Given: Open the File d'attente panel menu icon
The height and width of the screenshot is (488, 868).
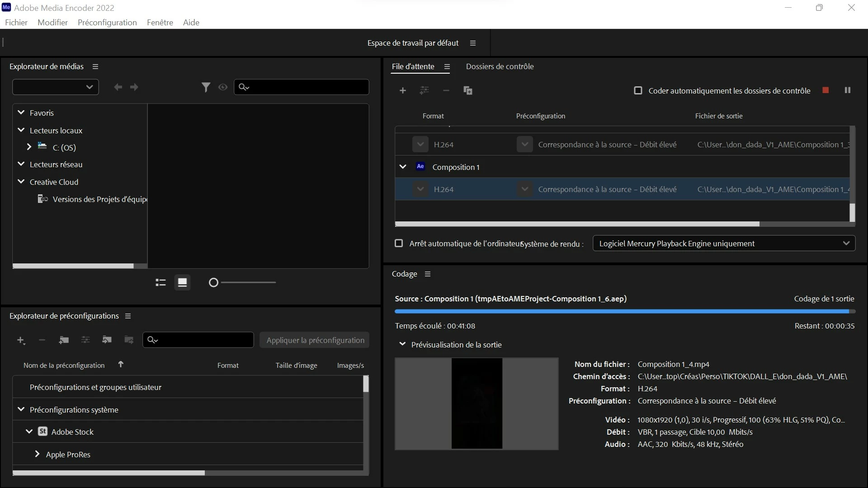Looking at the screenshot, I should [447, 67].
